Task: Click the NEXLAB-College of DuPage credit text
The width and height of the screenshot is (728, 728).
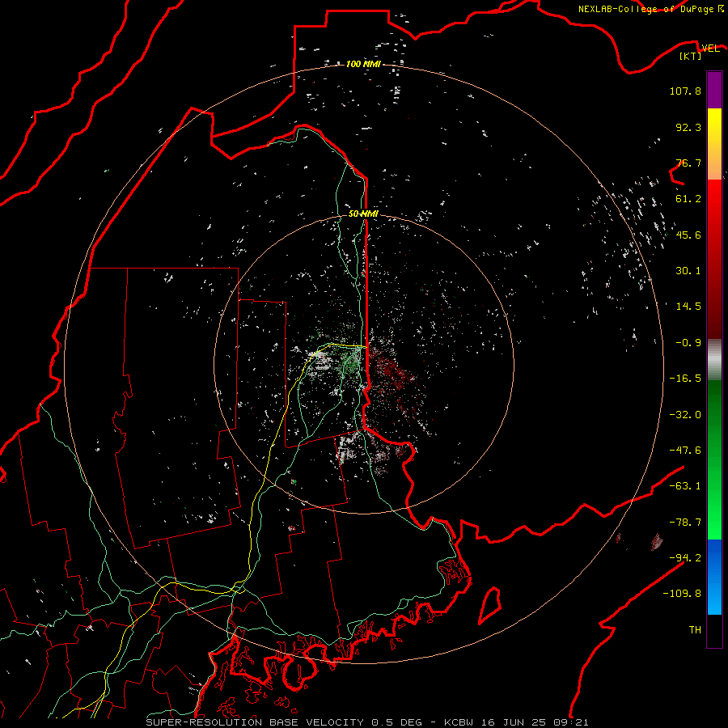Action: [650, 9]
